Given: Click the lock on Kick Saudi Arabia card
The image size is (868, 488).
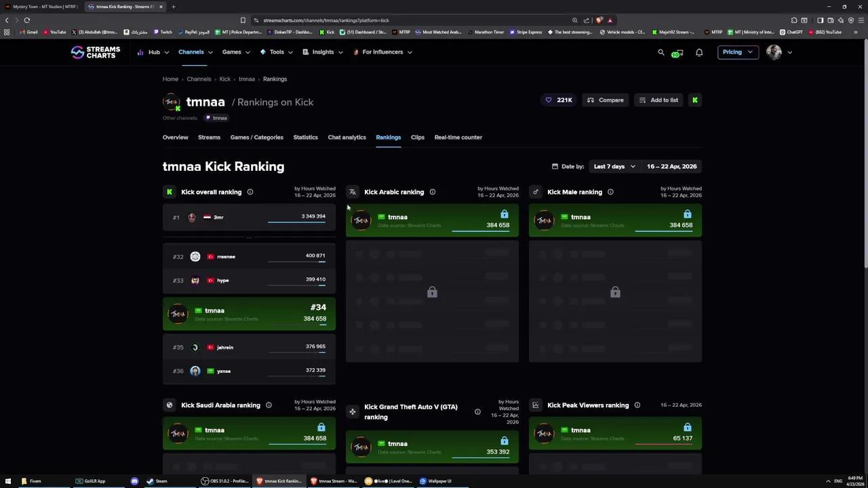Looking at the screenshot, I should [321, 427].
